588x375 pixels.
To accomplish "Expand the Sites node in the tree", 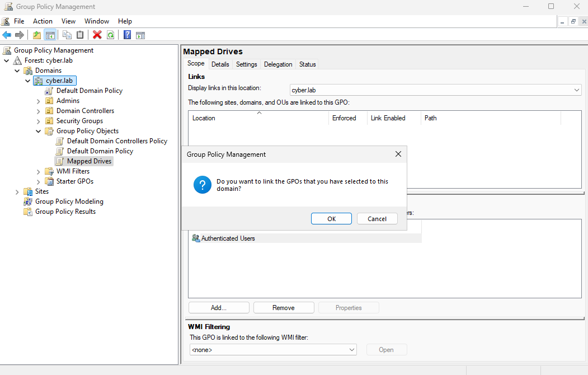I will click(17, 191).
